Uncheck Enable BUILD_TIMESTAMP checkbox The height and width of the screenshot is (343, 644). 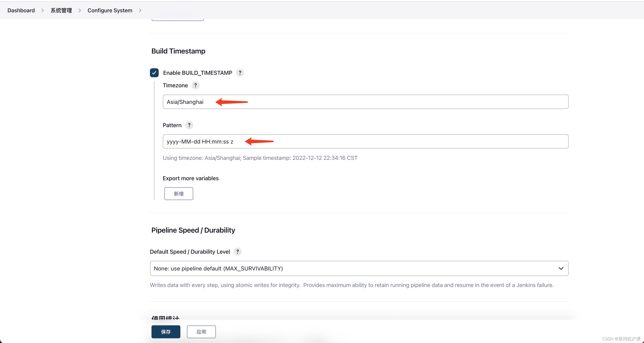click(154, 73)
